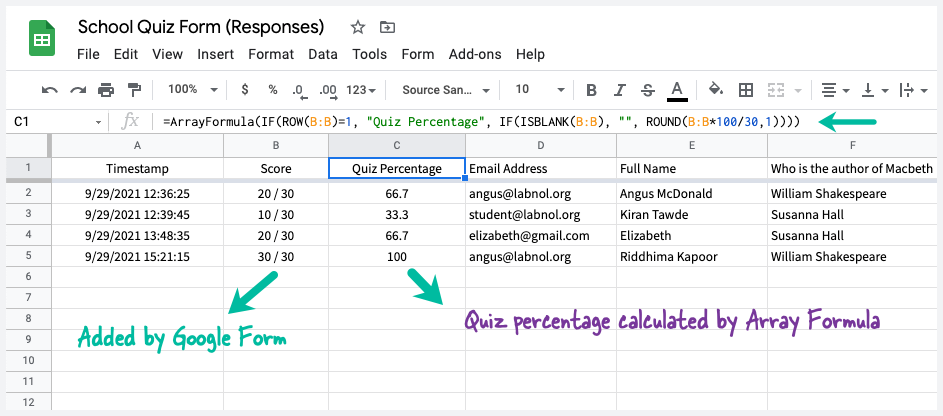Viewport: 943px width, 416px height.
Task: Select column E header
Action: pyautogui.click(x=692, y=145)
